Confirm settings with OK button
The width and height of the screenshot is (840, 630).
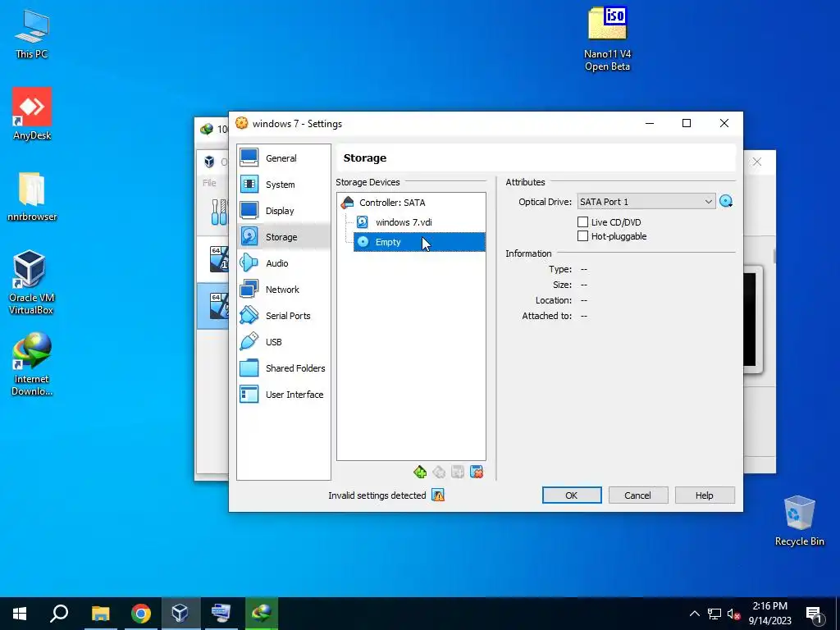click(x=572, y=495)
